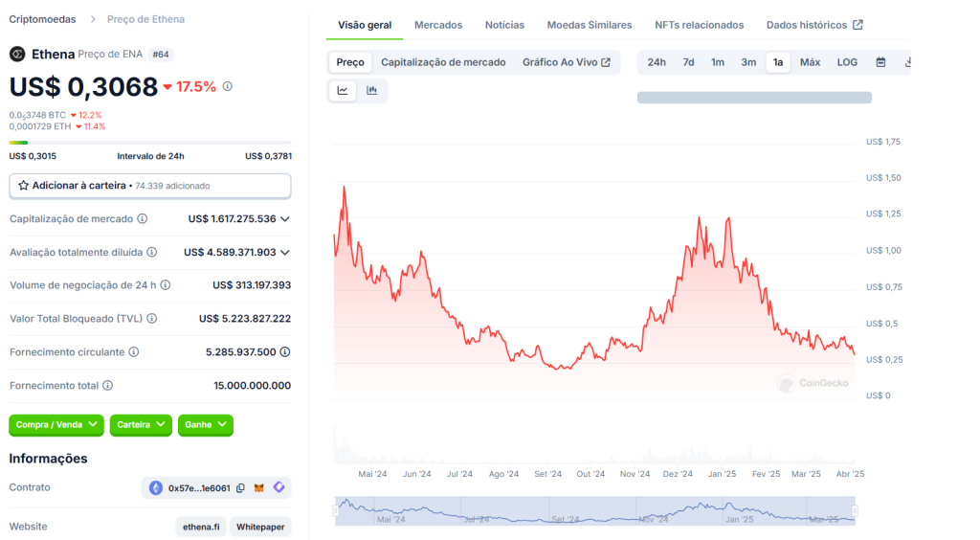Click the #64 rank badge
The height and width of the screenshot is (540, 980).
pyautogui.click(x=161, y=55)
